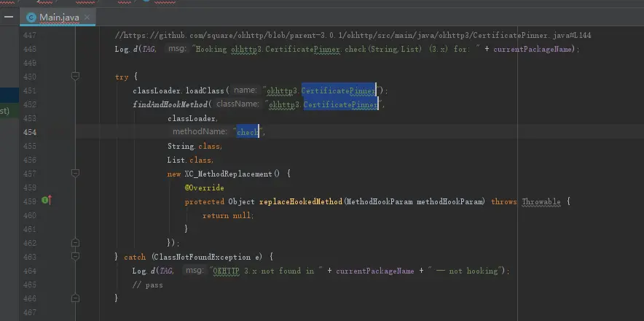Click the 'catch' keyword
Screen dimensions: 644x321
135,257
